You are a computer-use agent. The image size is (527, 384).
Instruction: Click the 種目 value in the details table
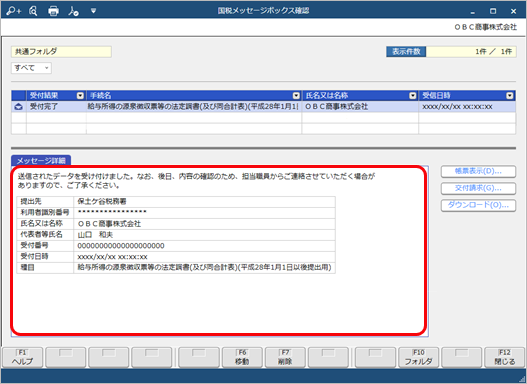click(x=204, y=268)
